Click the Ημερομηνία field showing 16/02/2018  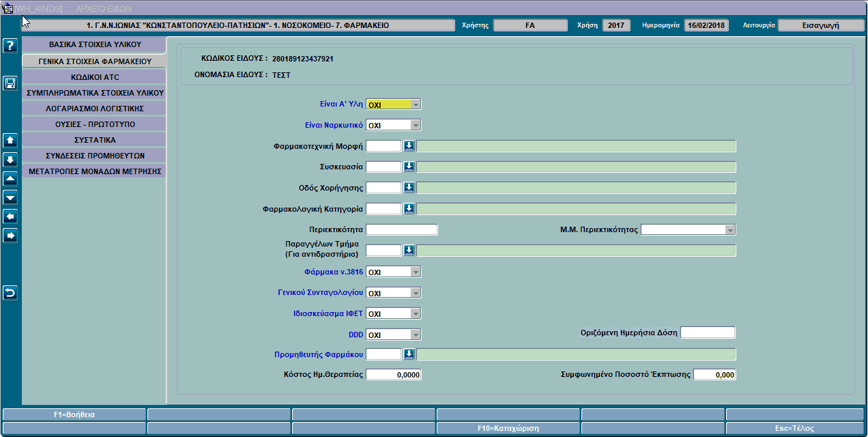pyautogui.click(x=707, y=25)
